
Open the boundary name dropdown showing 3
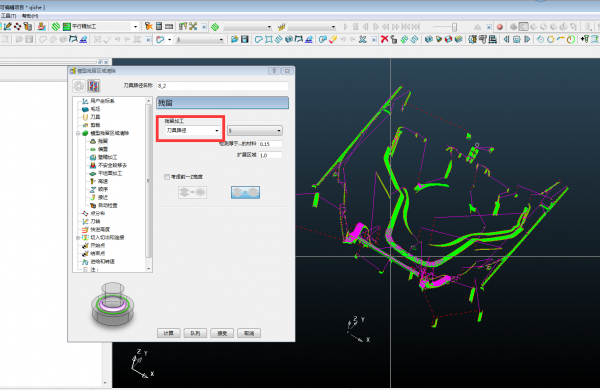click(x=200, y=39)
